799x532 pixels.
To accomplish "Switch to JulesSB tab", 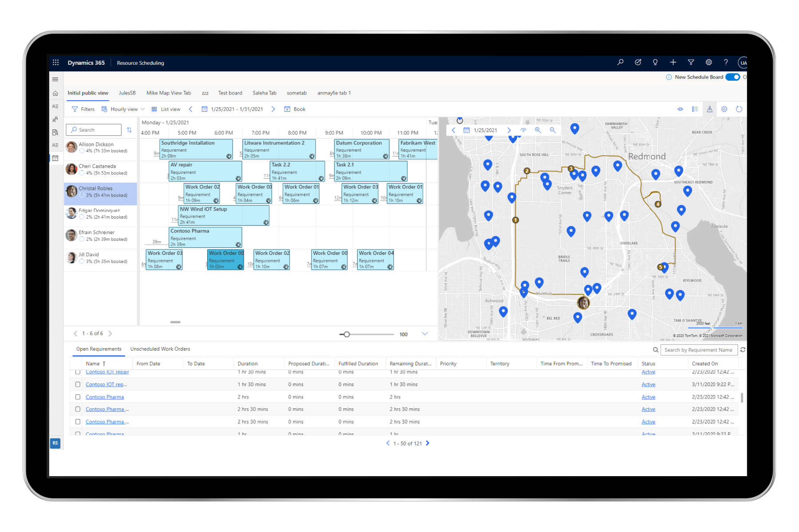I will [127, 93].
